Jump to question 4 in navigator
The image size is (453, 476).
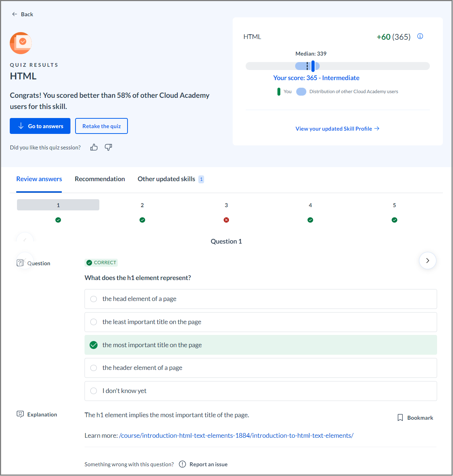(x=310, y=205)
